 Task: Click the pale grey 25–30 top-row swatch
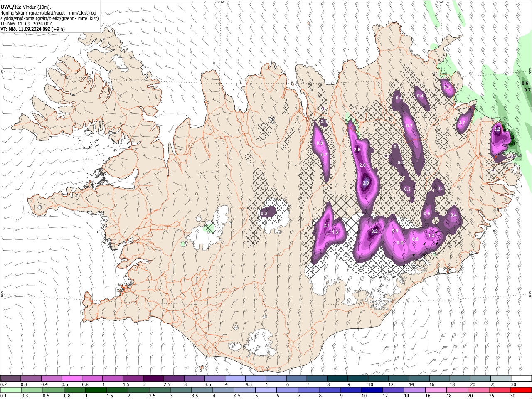pos(501,378)
